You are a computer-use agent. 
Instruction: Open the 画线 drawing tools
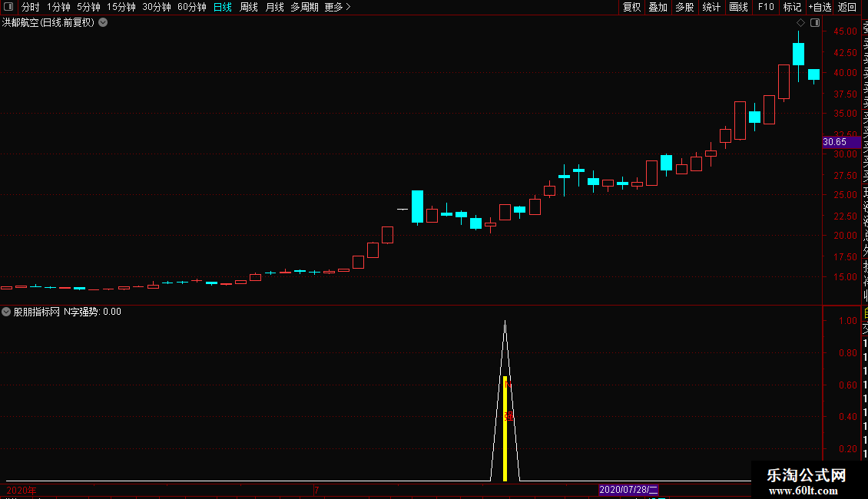[x=738, y=7]
